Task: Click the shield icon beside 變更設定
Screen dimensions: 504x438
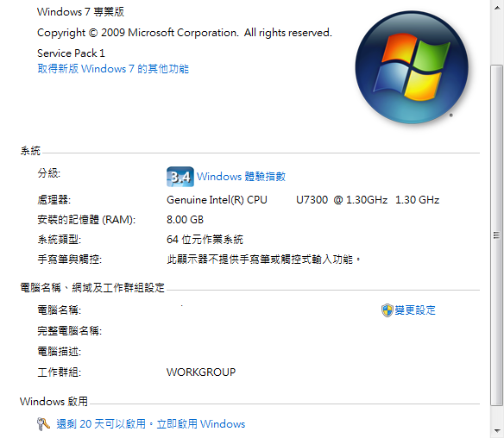Action: tap(387, 310)
